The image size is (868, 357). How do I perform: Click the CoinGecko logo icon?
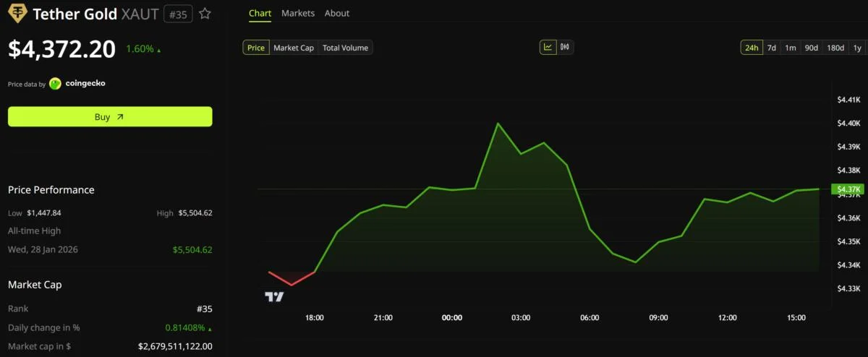[55, 84]
